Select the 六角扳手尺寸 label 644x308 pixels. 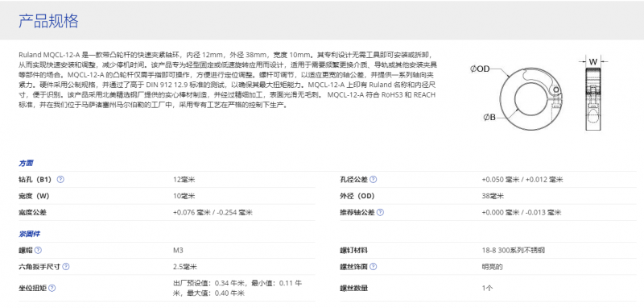click(39, 266)
